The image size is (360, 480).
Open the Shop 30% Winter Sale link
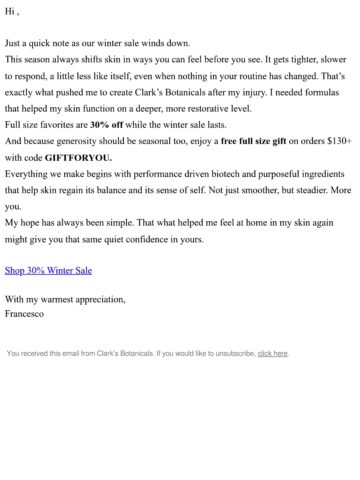48,270
